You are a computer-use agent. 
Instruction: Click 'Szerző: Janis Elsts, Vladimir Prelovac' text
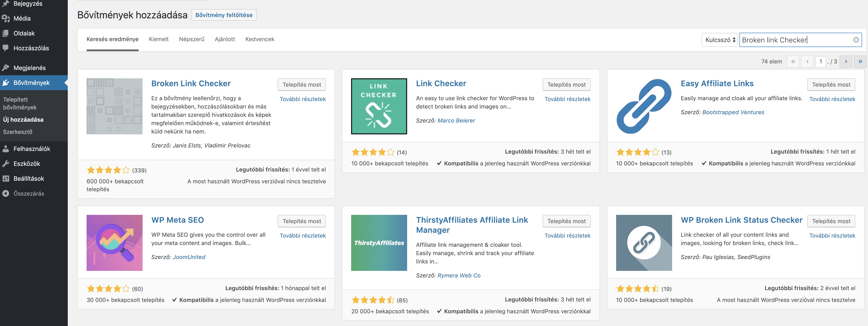(201, 146)
